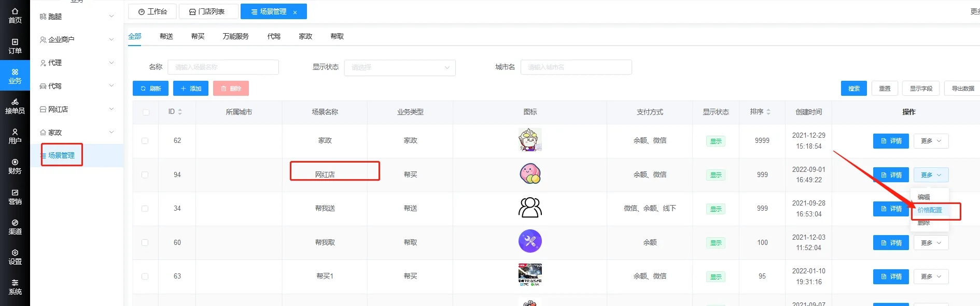Image resolution: width=980 pixels, height=306 pixels.
Task: Click the 名称 scene name input field
Action: (223, 67)
